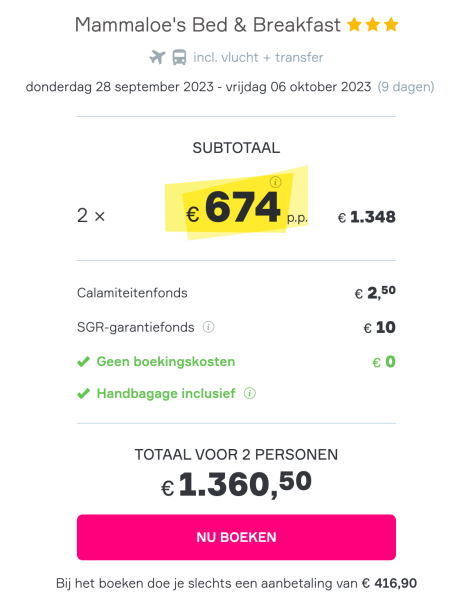Screen dimensions: 450x602
Task: Click checkmark beside Geen boekingskosten
Action: [83, 362]
